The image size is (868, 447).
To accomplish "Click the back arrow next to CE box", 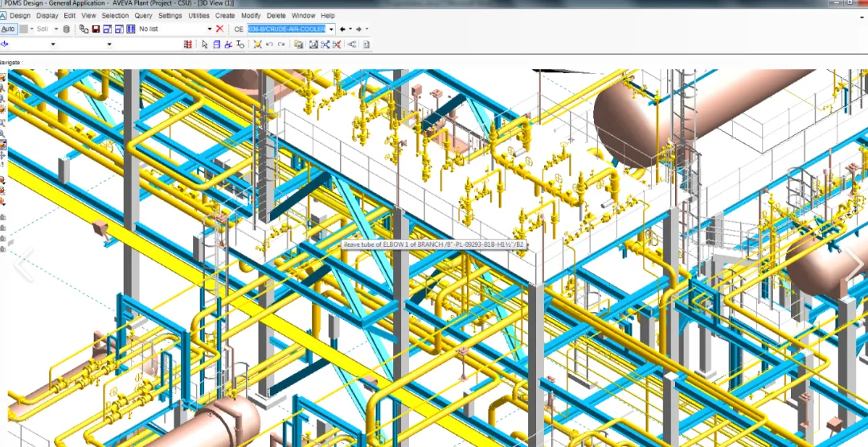I will click(x=342, y=29).
